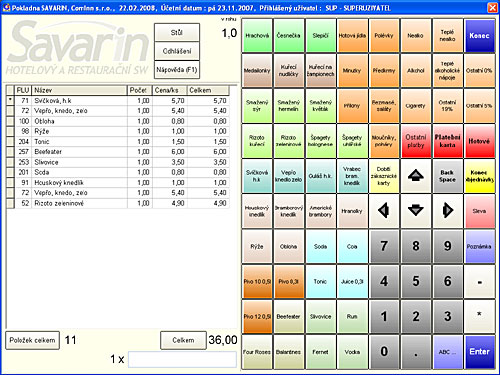500x375 pixels.
Task: Open the Alkohol category
Action: pos(416,70)
